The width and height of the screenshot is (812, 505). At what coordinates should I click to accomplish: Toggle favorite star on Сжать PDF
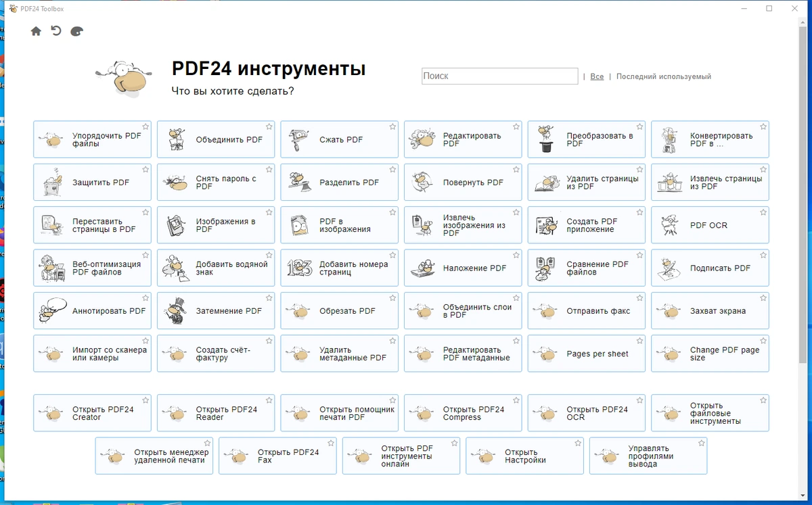point(392,126)
